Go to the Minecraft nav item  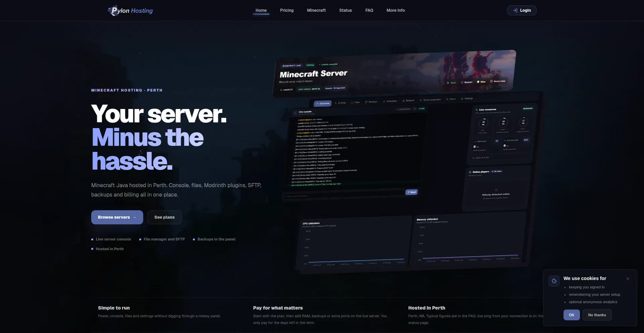316,10
